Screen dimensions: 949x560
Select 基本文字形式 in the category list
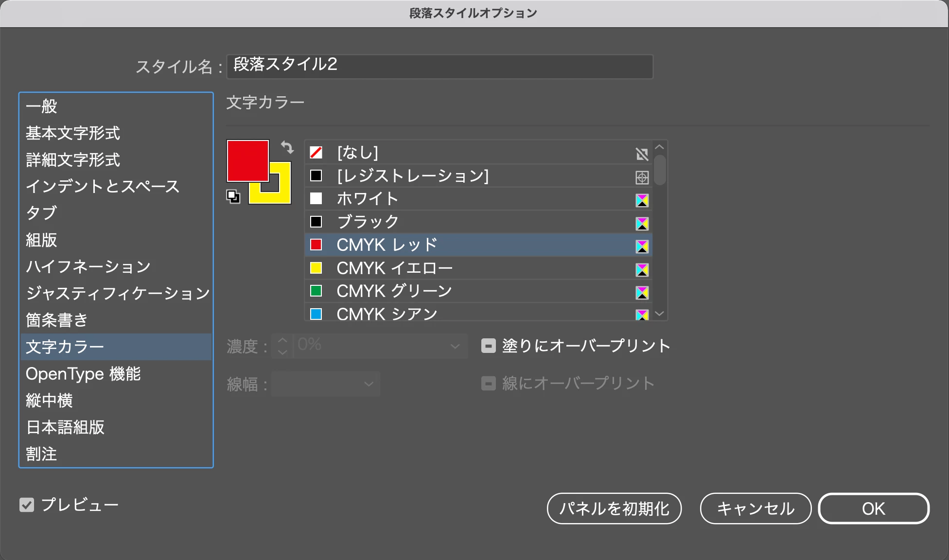[x=73, y=133]
